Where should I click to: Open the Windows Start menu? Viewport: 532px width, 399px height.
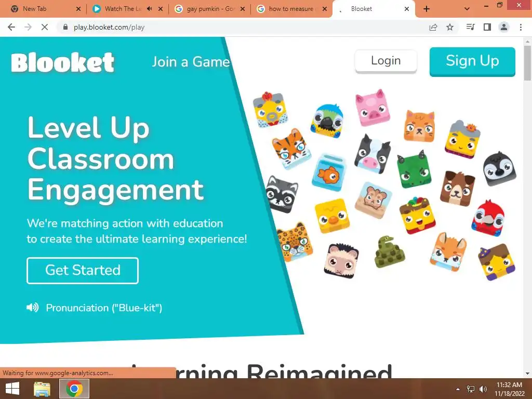click(x=12, y=389)
